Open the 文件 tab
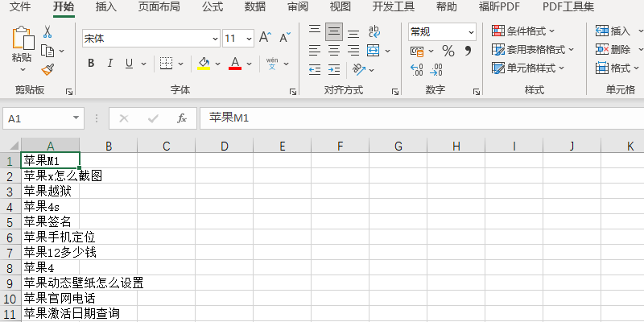This screenshot has width=644, height=322. pyautogui.click(x=20, y=6)
